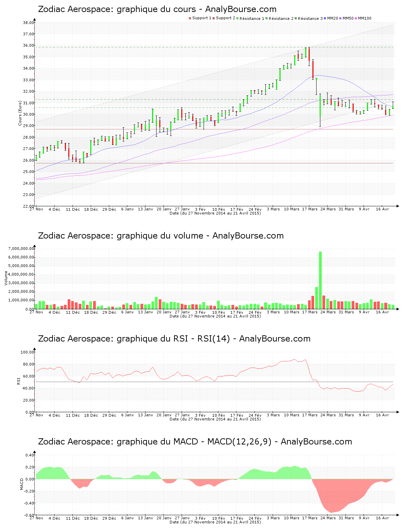
Task: Click '10 Fév' date on MACD chart axis
Action: point(219,518)
